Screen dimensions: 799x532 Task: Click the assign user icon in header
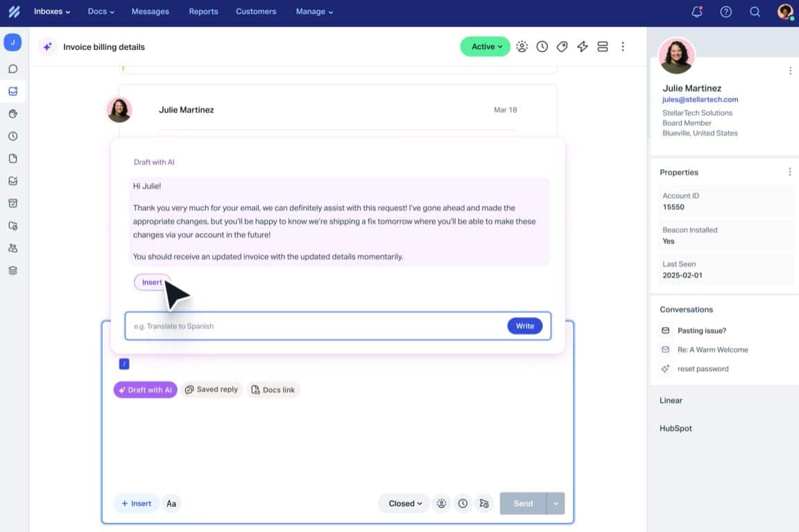coord(522,46)
